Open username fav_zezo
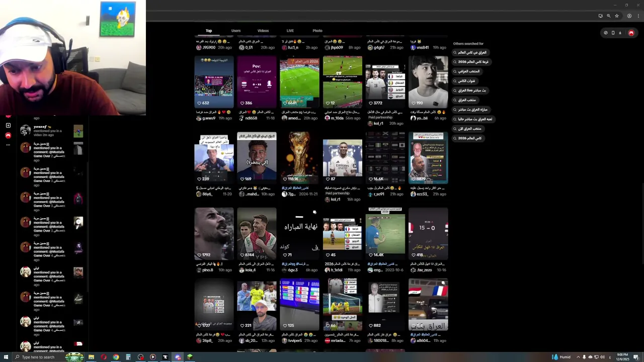This screenshot has height=362, width=644. pos(424,270)
